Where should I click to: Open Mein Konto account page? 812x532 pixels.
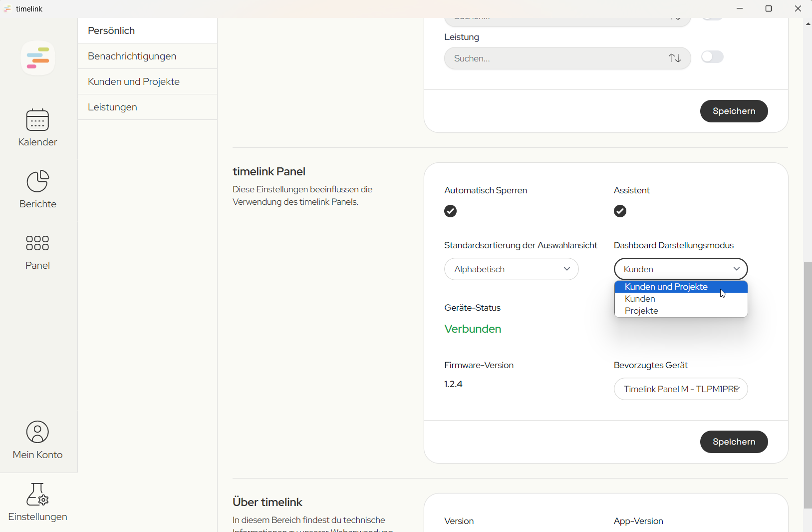pos(37,440)
